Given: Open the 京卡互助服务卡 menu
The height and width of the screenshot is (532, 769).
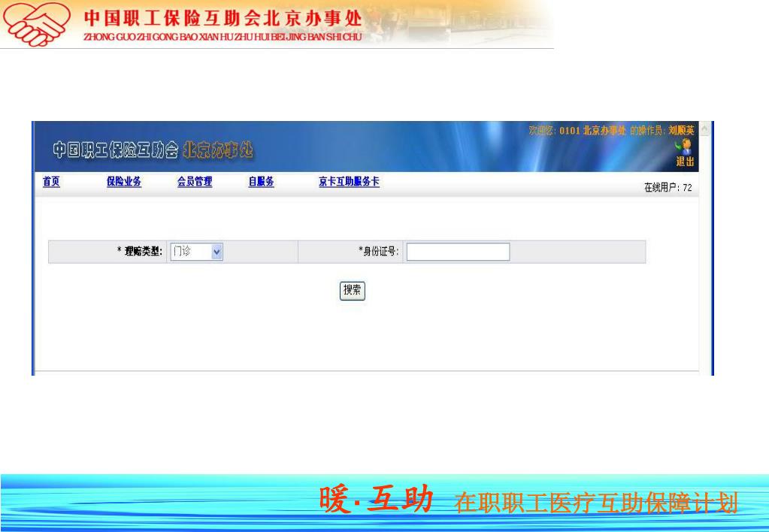Looking at the screenshot, I should pos(349,181).
